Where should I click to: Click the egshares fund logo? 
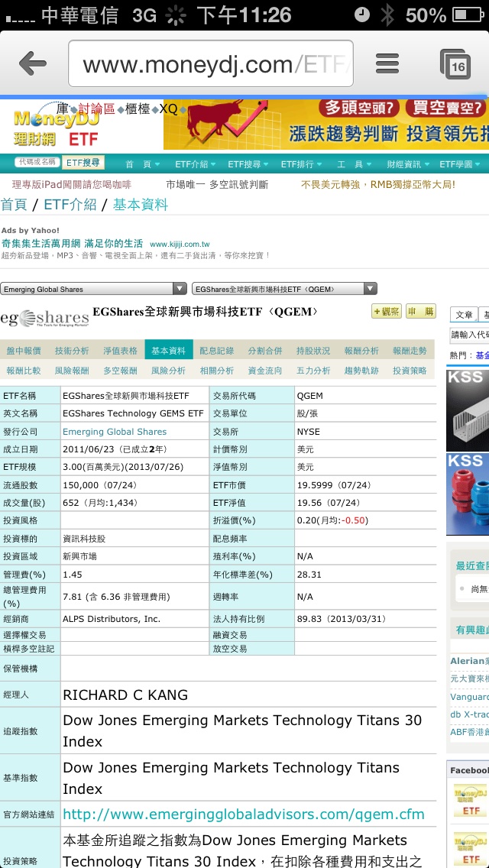44,319
